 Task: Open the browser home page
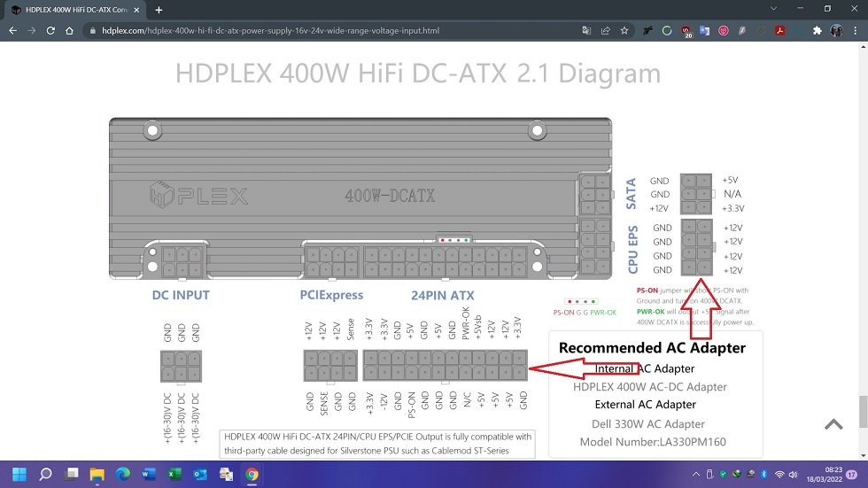tap(69, 30)
